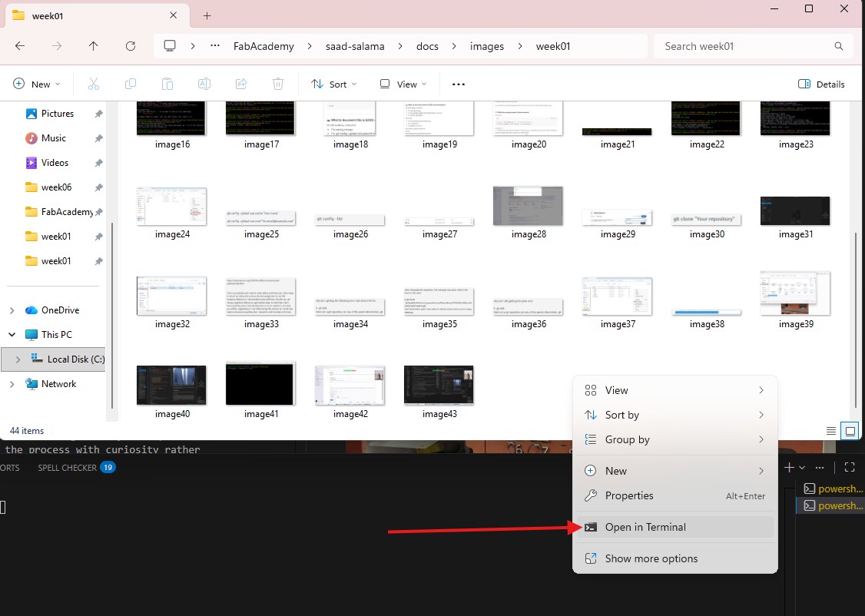This screenshot has height=616, width=865.
Task: Click the Share icon in toolbar
Action: point(241,84)
